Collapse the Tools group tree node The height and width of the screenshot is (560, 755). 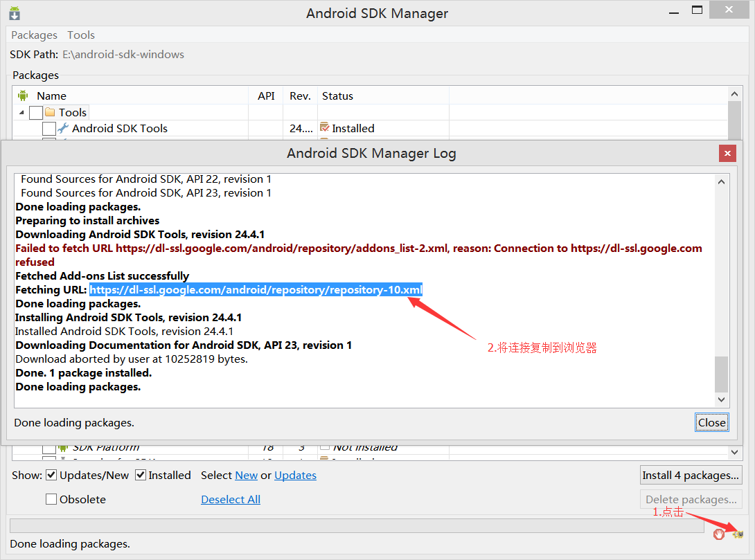[x=21, y=113]
